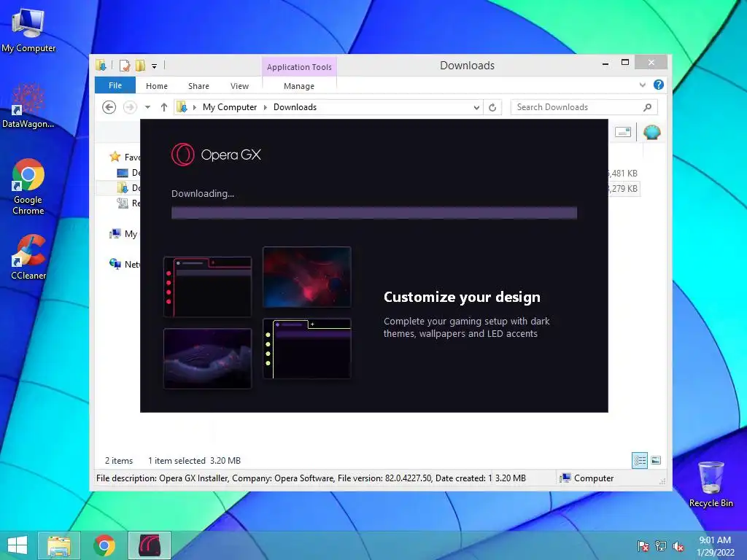Viewport: 747px width, 560px height.
Task: Click the Action Center flag tray icon
Action: point(643,546)
